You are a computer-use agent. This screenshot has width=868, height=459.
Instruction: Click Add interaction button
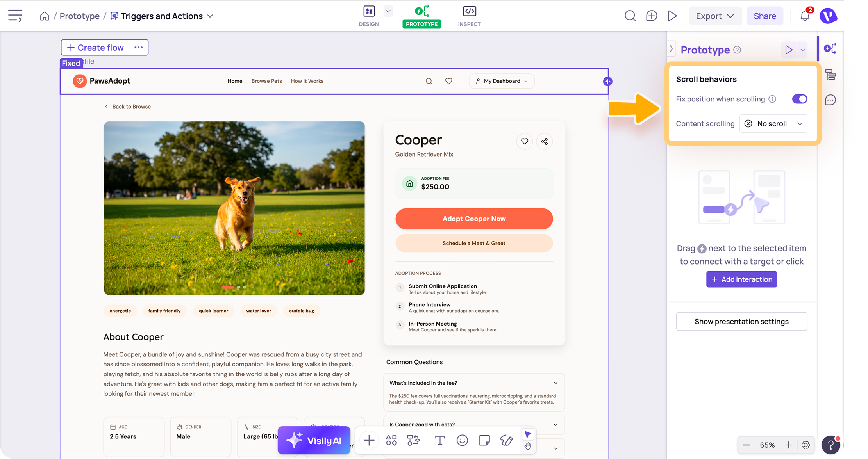(x=741, y=279)
